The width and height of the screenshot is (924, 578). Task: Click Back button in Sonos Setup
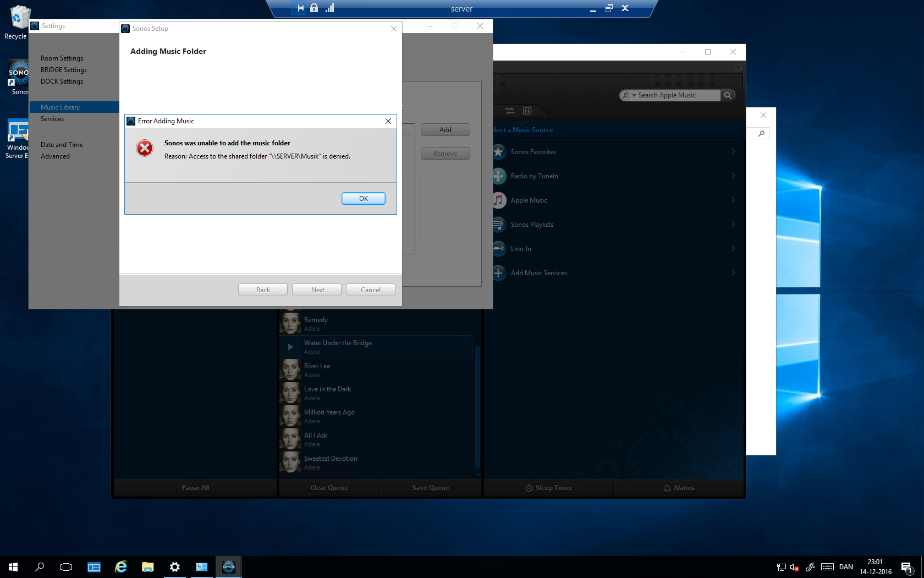tap(263, 290)
